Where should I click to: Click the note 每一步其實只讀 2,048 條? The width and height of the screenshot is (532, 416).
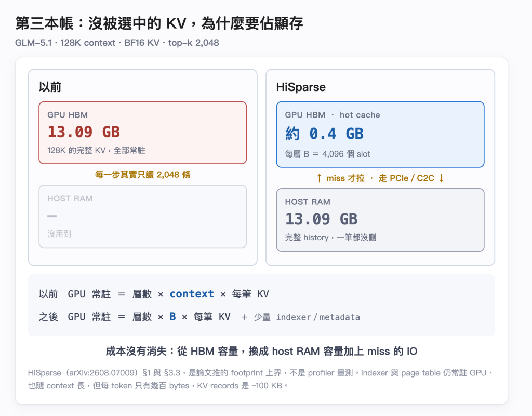142,175
